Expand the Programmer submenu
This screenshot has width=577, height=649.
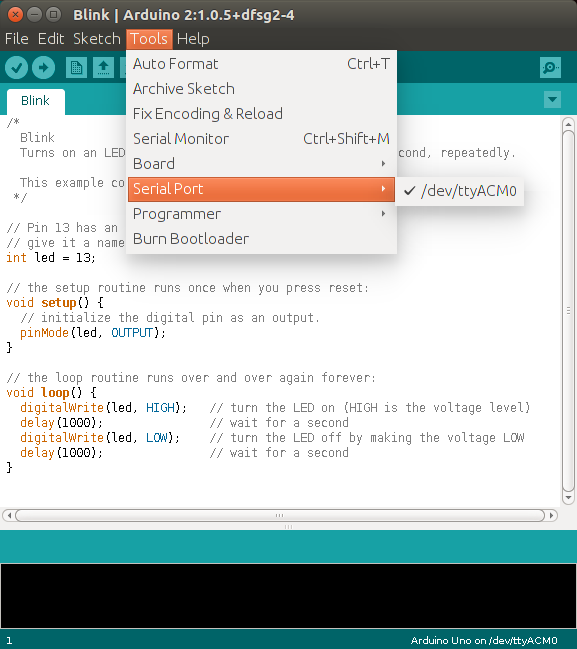(x=261, y=214)
